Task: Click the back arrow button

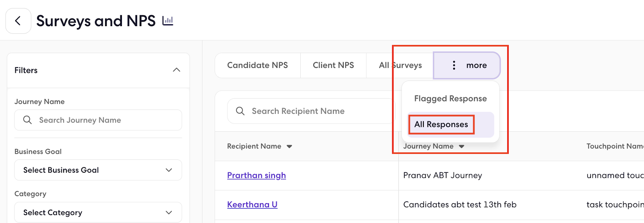Action: 18,21
